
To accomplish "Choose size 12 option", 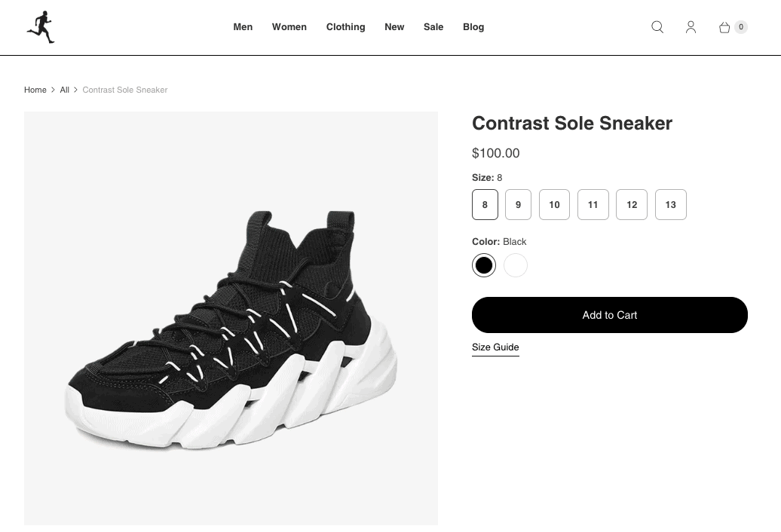I will pos(632,204).
